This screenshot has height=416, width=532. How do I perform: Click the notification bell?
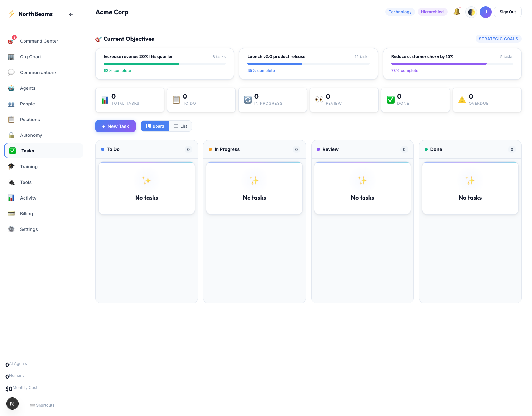[457, 12]
